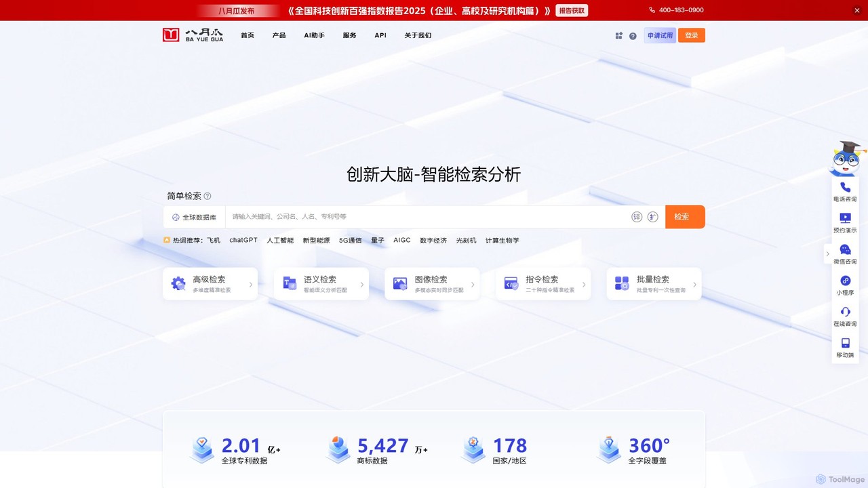This screenshot has width=868, height=488.
Task: Click the 简单检索 label
Action: click(184, 196)
